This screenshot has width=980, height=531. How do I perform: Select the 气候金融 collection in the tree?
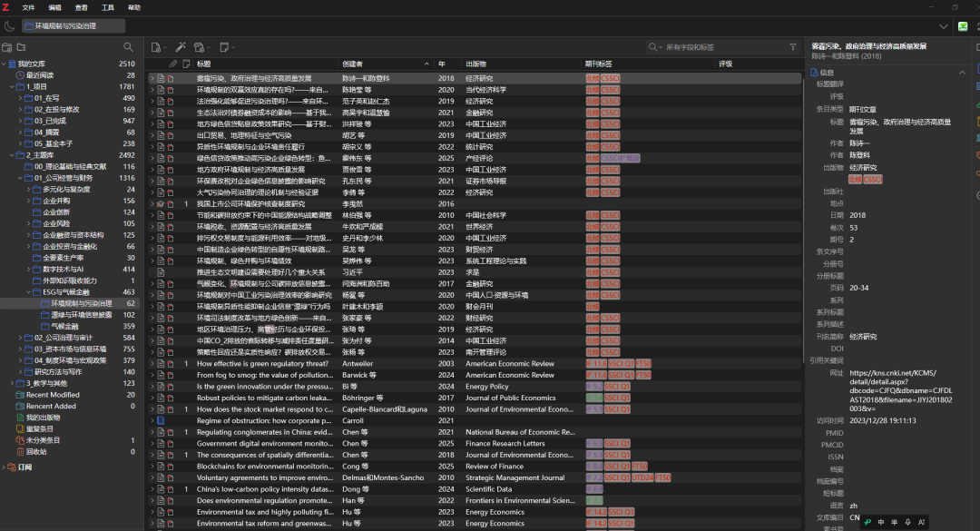pyautogui.click(x=65, y=327)
